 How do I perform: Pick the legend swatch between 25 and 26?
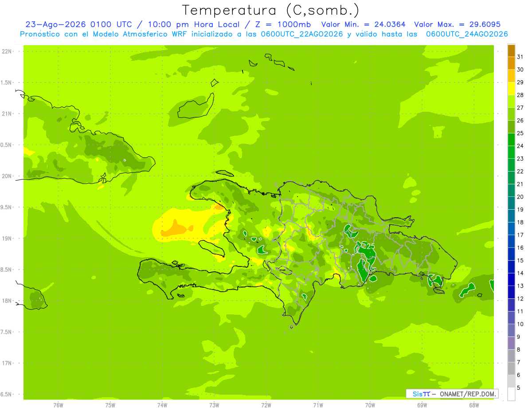click(x=511, y=127)
